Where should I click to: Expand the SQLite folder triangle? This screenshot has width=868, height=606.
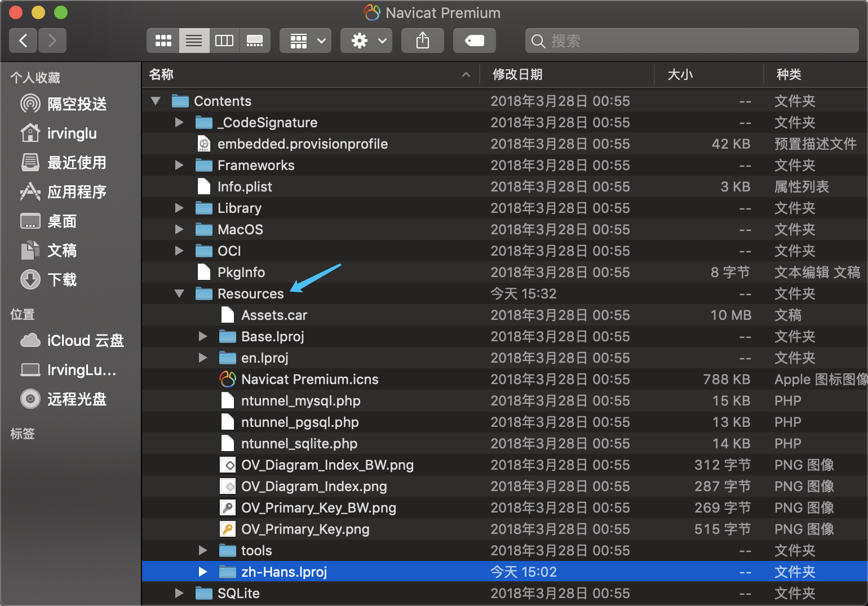coord(179,594)
